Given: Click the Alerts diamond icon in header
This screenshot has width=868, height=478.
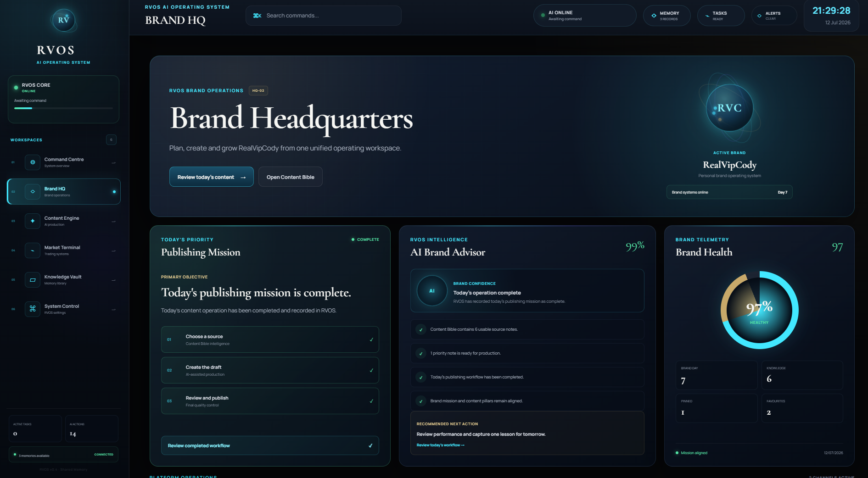Looking at the screenshot, I should click(759, 16).
